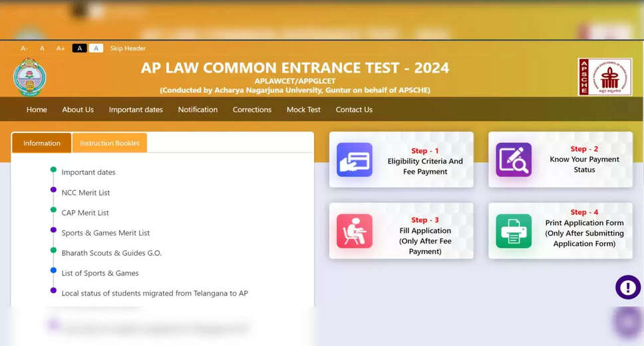Image resolution: width=644 pixels, height=346 pixels.
Task: Click the Step 4 printer icon
Action: pos(514,231)
